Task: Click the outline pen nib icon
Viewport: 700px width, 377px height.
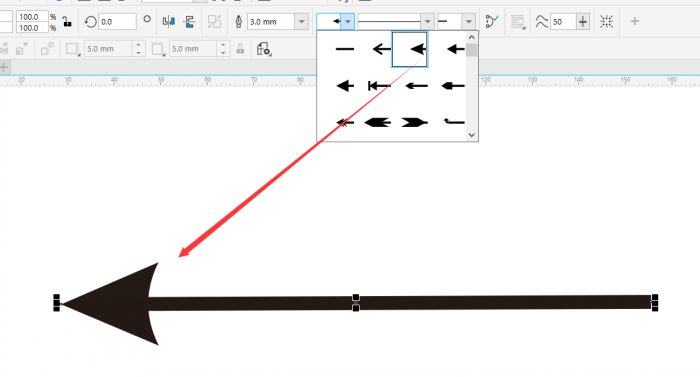Action: [x=238, y=21]
